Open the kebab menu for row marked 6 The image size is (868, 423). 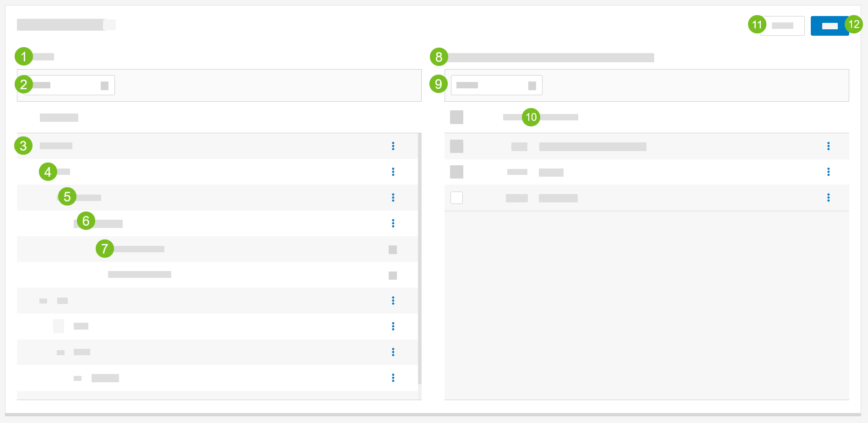(393, 223)
